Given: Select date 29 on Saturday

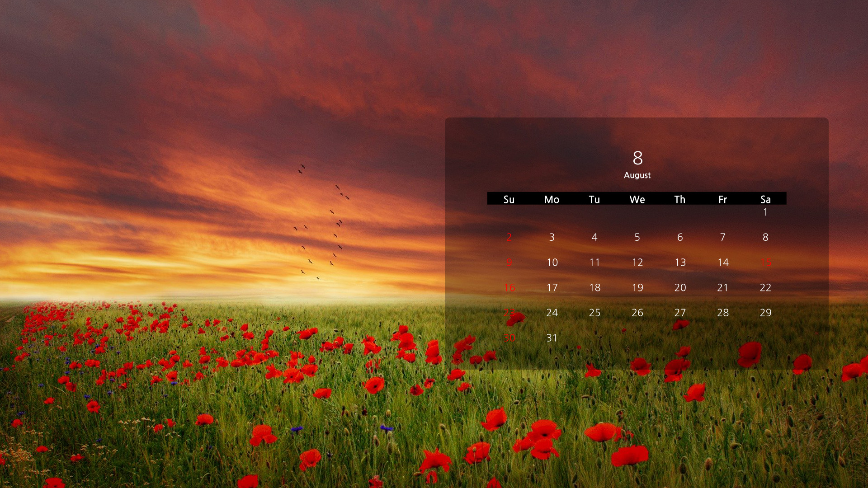Looking at the screenshot, I should 765,313.
